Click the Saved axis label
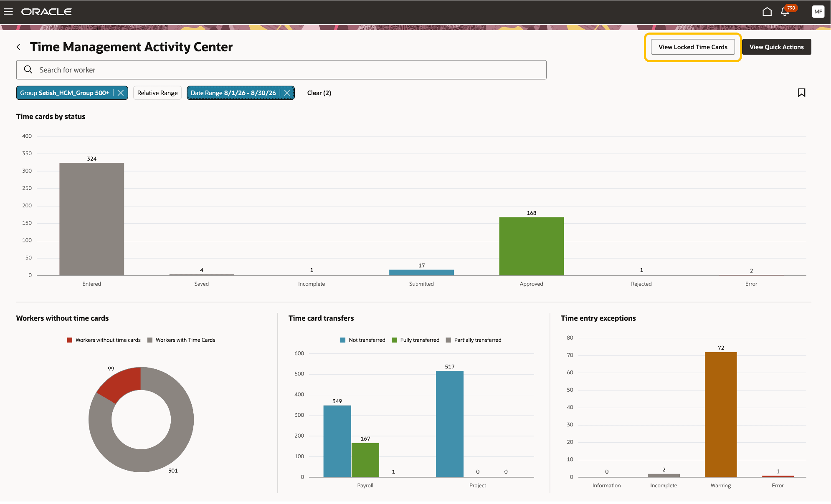831x504 pixels. 202,284
